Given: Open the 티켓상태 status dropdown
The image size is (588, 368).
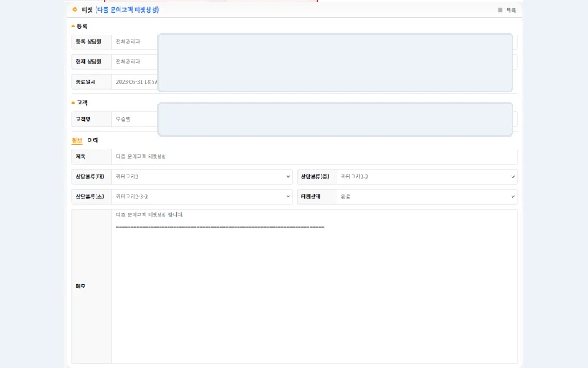Looking at the screenshot, I should (427, 197).
